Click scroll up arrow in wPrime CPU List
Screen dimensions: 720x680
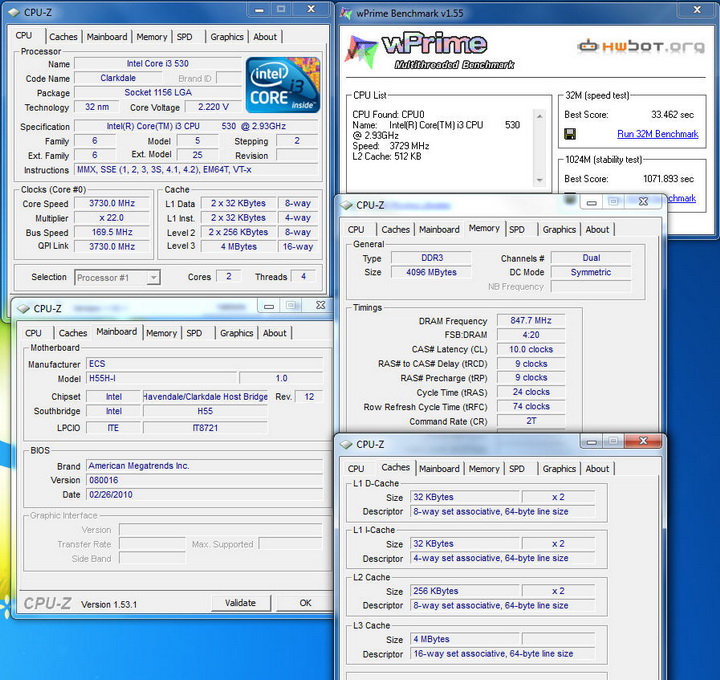point(540,116)
